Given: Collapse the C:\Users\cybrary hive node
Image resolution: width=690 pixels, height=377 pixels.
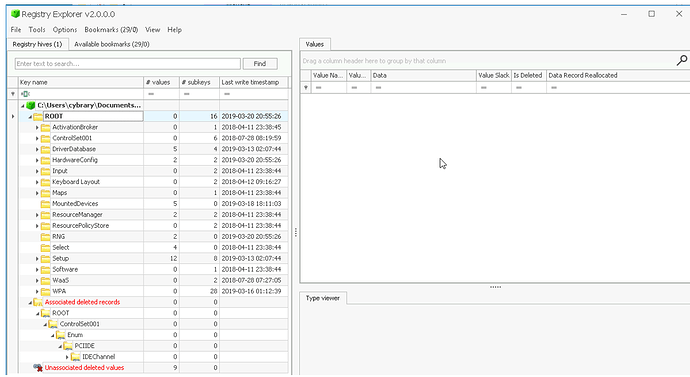Looking at the screenshot, I should tap(22, 106).
